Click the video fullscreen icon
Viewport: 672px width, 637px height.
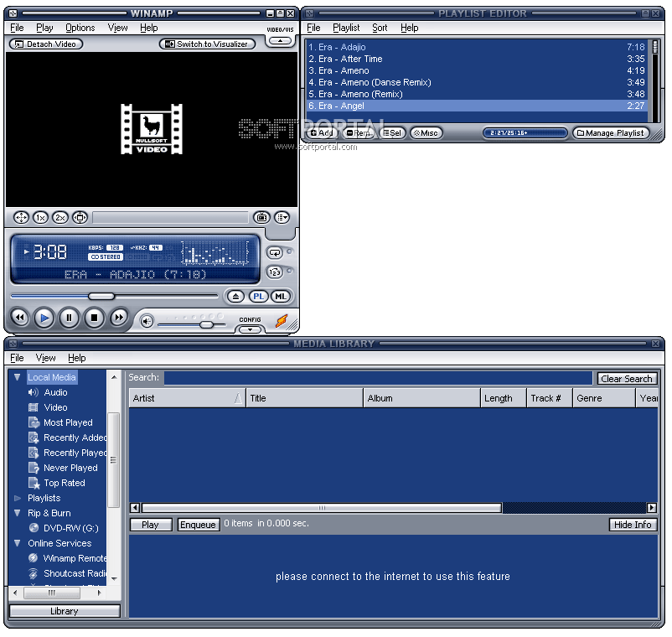(x=21, y=218)
